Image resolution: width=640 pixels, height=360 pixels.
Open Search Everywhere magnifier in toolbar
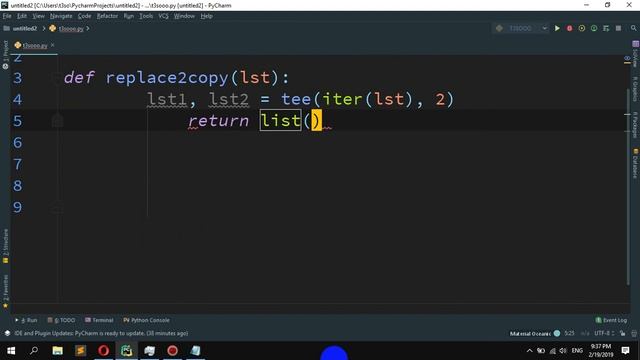pos(633,28)
